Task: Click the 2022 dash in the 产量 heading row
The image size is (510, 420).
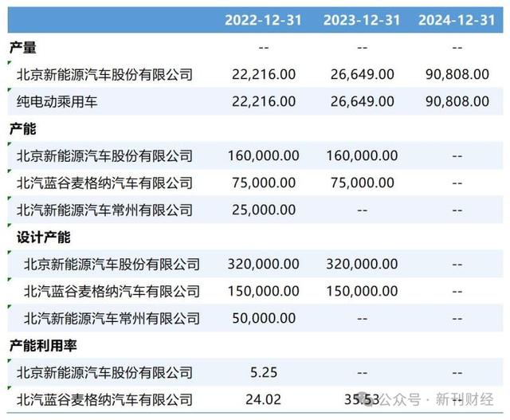Action: (264, 48)
